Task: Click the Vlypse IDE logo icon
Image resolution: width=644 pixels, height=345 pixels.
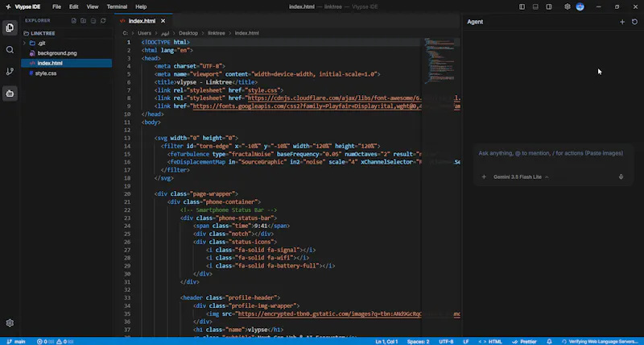Action: tap(8, 6)
